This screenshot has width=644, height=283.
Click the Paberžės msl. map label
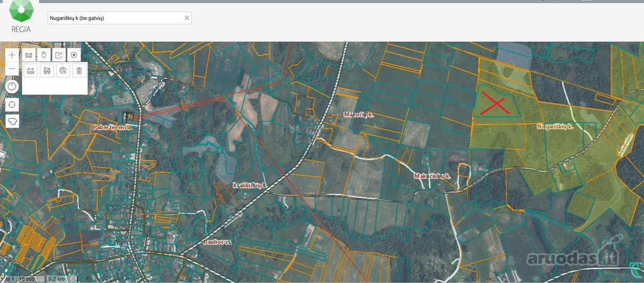(x=112, y=128)
